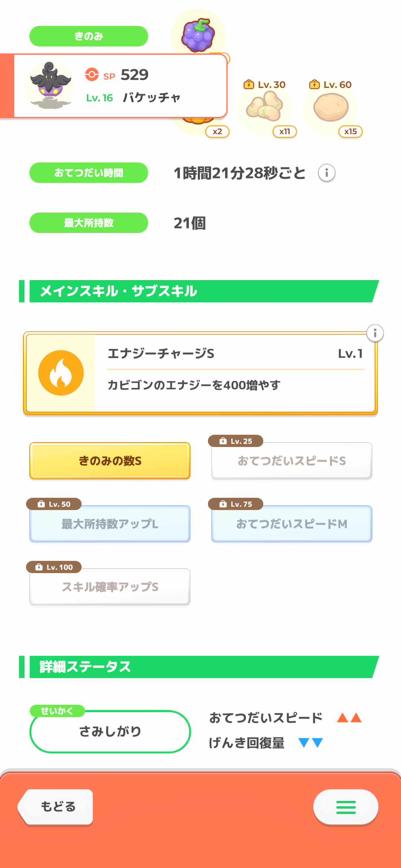The height and width of the screenshot is (868, 401).
Task: Tap the orange flame skill icon
Action: click(61, 373)
